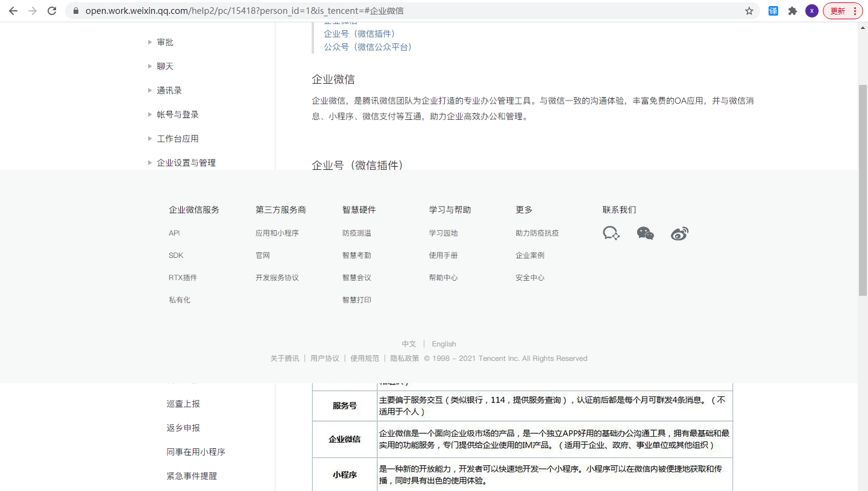
Task: Expand the 工作台应用 sidebar section
Action: 178,139
